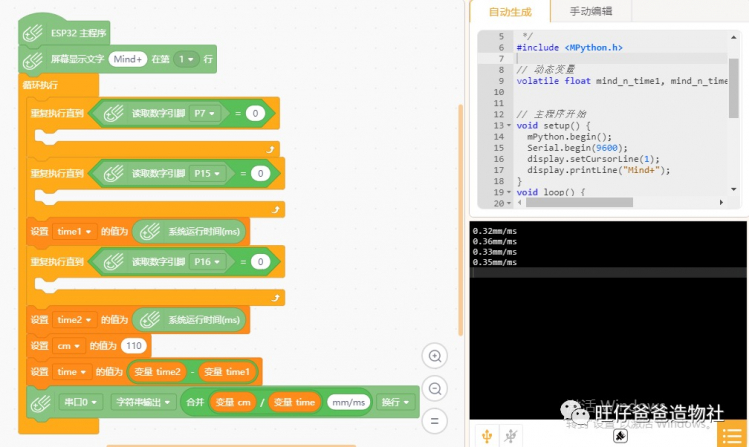
Task: Select the 变量 time2 reporter block
Action: click(x=157, y=372)
